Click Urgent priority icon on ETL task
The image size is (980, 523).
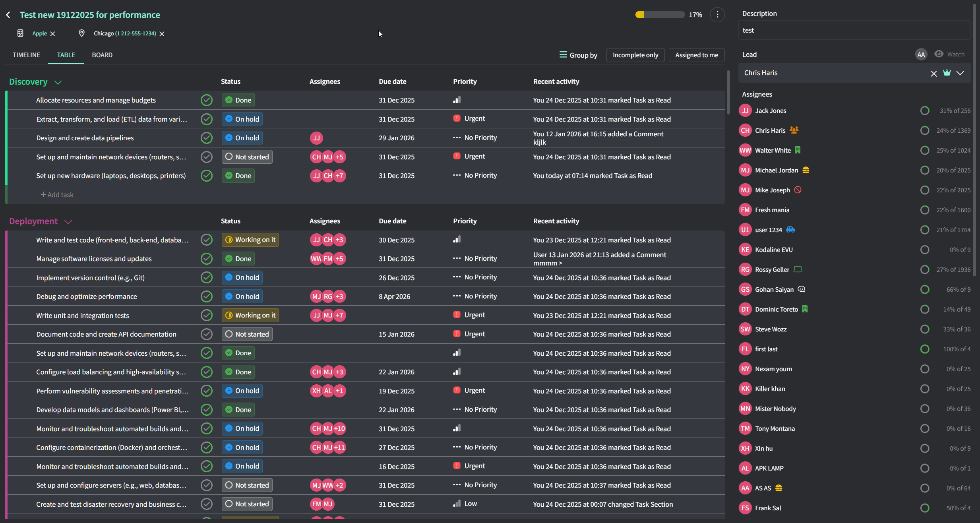(x=457, y=118)
